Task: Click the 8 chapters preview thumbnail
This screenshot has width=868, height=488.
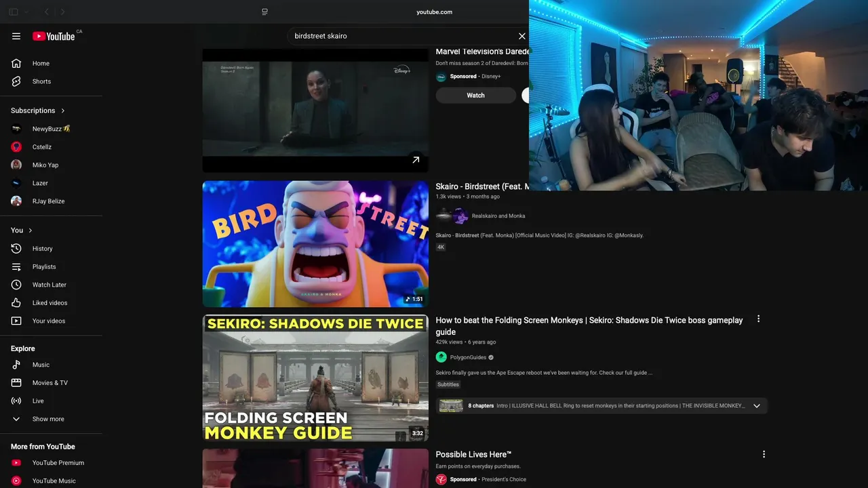Action: pos(451,406)
